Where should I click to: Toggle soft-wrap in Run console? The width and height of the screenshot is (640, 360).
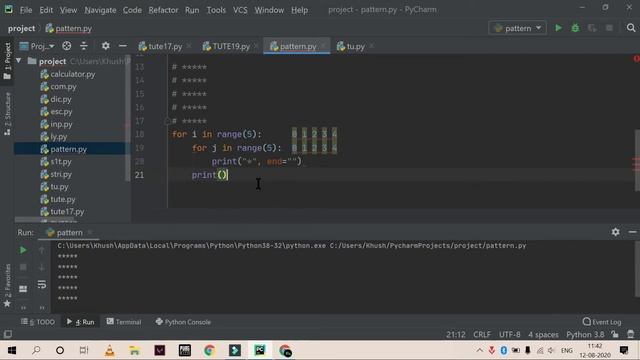coord(42,284)
